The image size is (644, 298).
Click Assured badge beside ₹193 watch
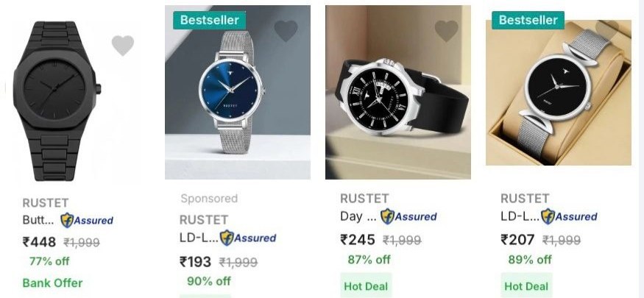click(247, 238)
